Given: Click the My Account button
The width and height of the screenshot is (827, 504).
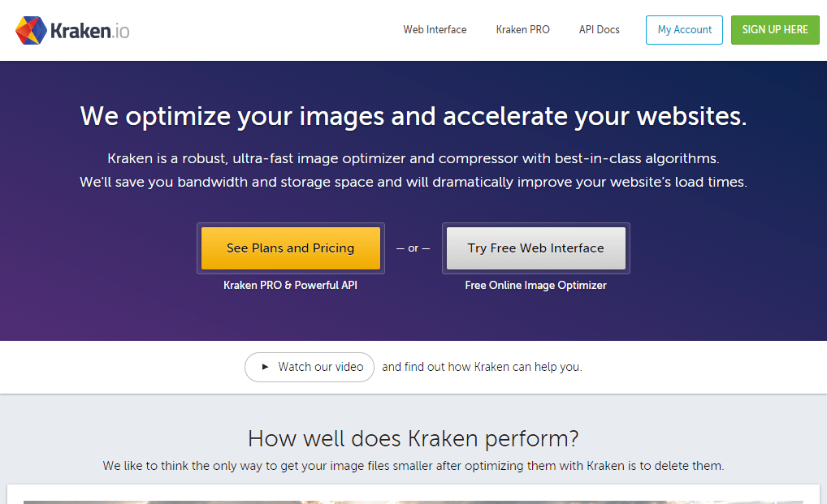Looking at the screenshot, I should [684, 30].
